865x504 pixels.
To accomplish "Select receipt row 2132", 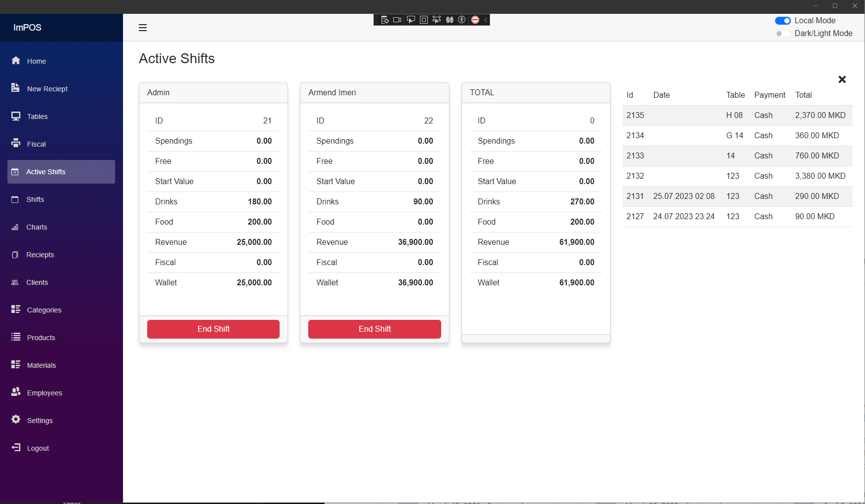I will [738, 176].
